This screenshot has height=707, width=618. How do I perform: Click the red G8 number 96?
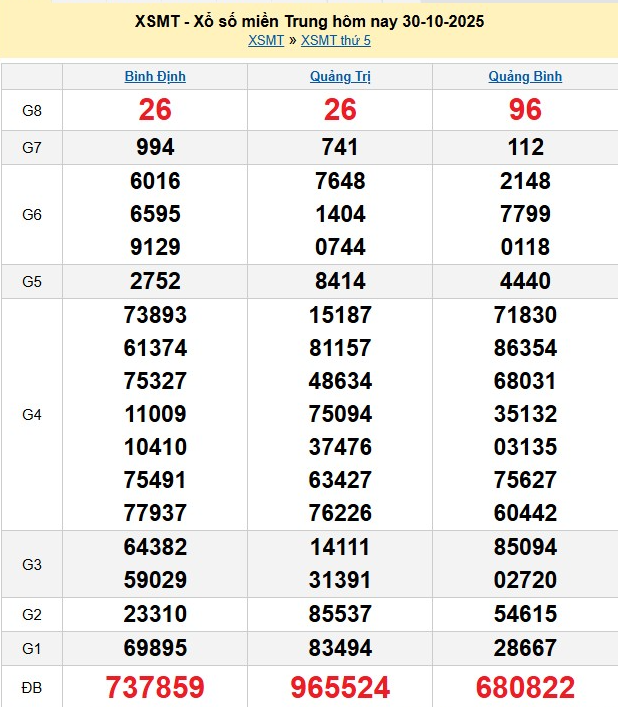[x=525, y=110]
